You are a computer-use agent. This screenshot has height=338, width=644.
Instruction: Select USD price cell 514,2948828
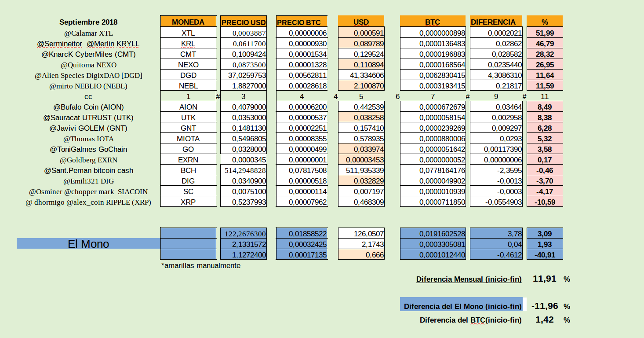pos(244,170)
